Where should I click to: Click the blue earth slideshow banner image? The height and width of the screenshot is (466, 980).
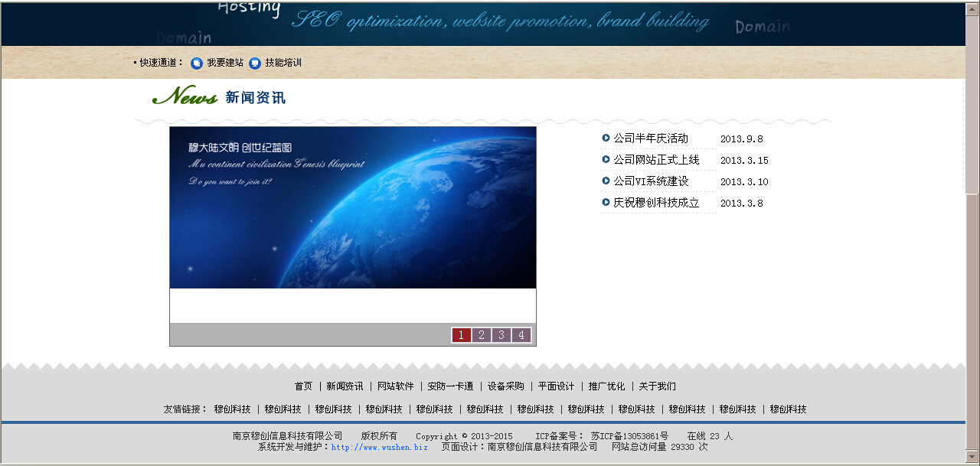tap(352, 207)
